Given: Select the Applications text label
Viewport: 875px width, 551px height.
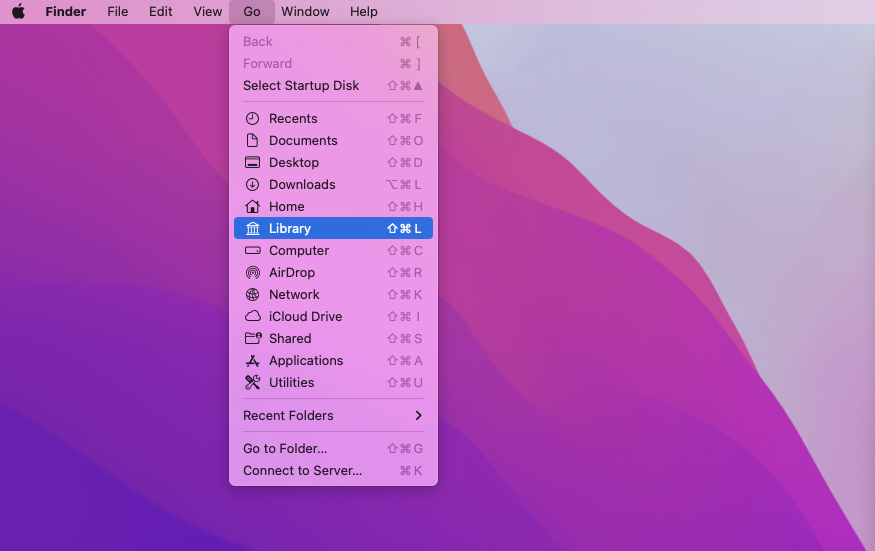Looking at the screenshot, I should coord(306,361).
